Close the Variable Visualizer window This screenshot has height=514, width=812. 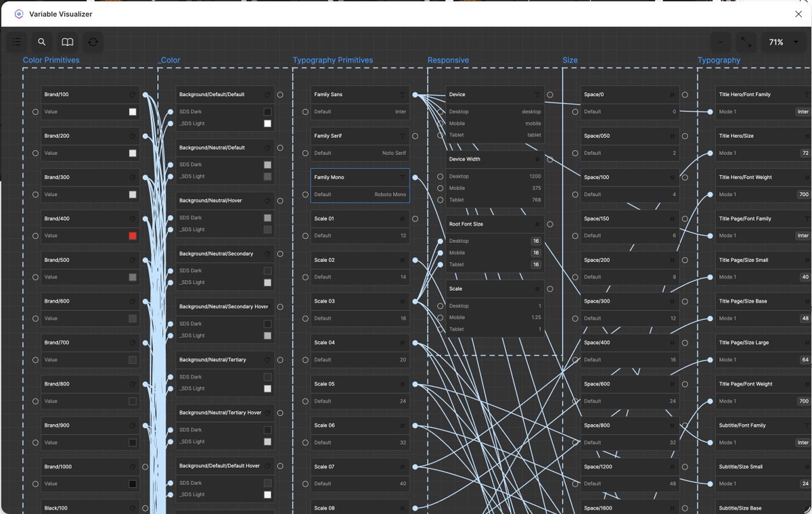click(798, 14)
